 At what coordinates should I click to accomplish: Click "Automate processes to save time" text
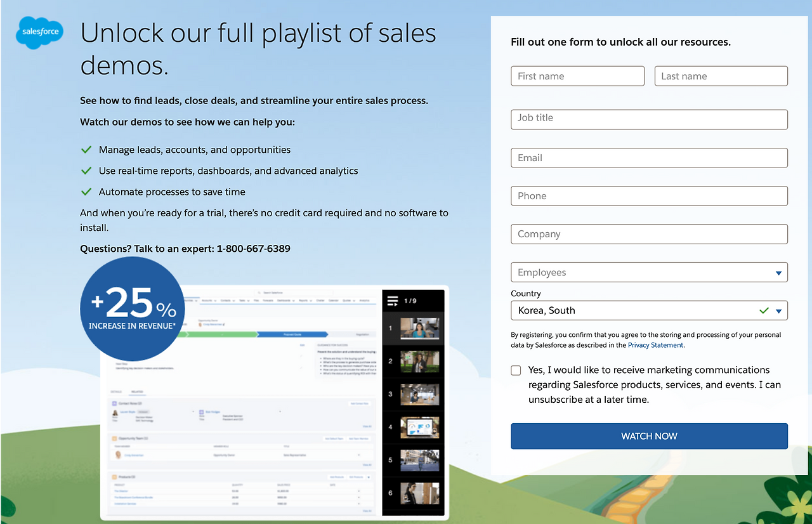172,192
